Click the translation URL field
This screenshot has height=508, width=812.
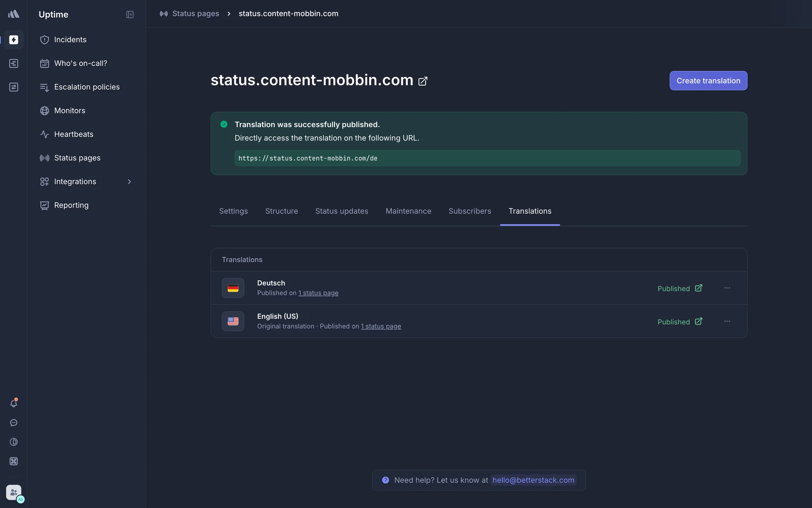pos(487,158)
